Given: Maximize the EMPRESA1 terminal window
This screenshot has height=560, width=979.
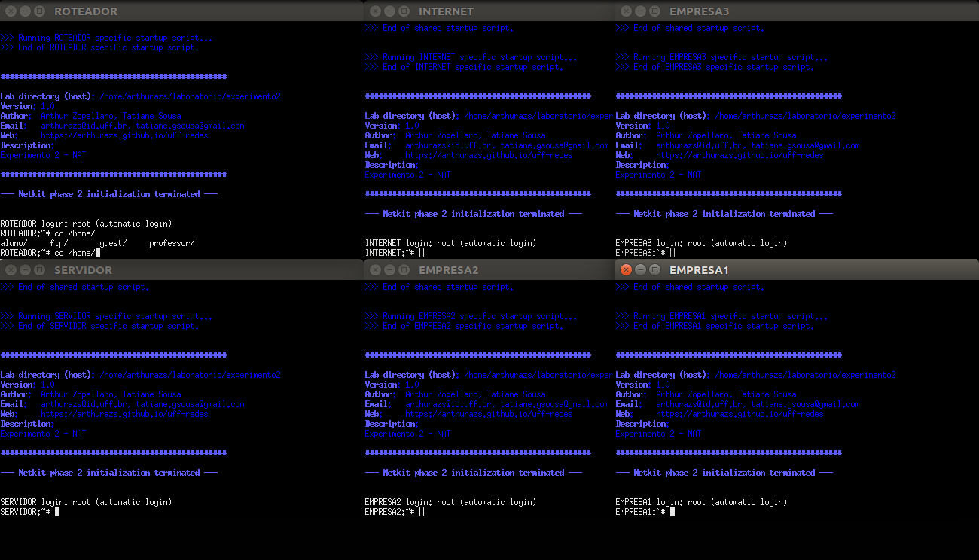Looking at the screenshot, I should pos(655,270).
